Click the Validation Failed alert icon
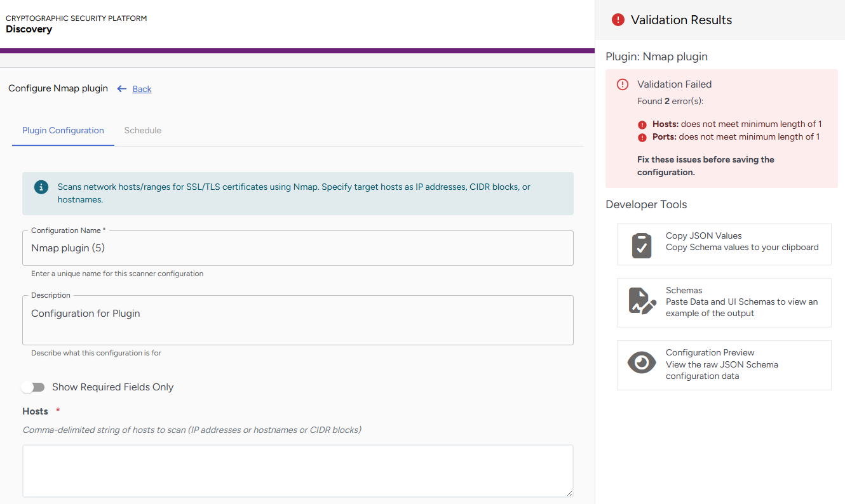The height and width of the screenshot is (504, 845). [x=623, y=84]
